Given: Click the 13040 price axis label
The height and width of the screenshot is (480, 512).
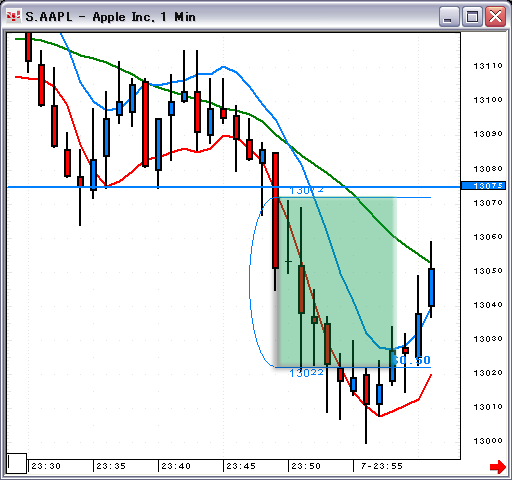Looking at the screenshot, I should click(x=488, y=305).
